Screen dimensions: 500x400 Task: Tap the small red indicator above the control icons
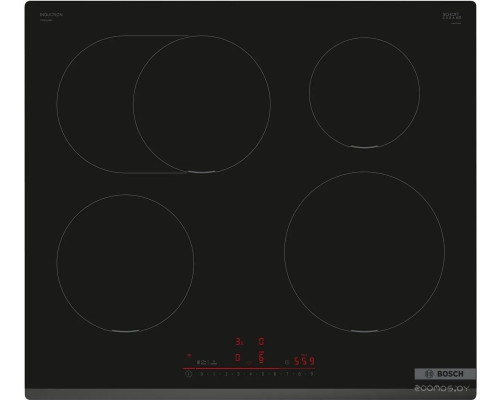(189, 356)
